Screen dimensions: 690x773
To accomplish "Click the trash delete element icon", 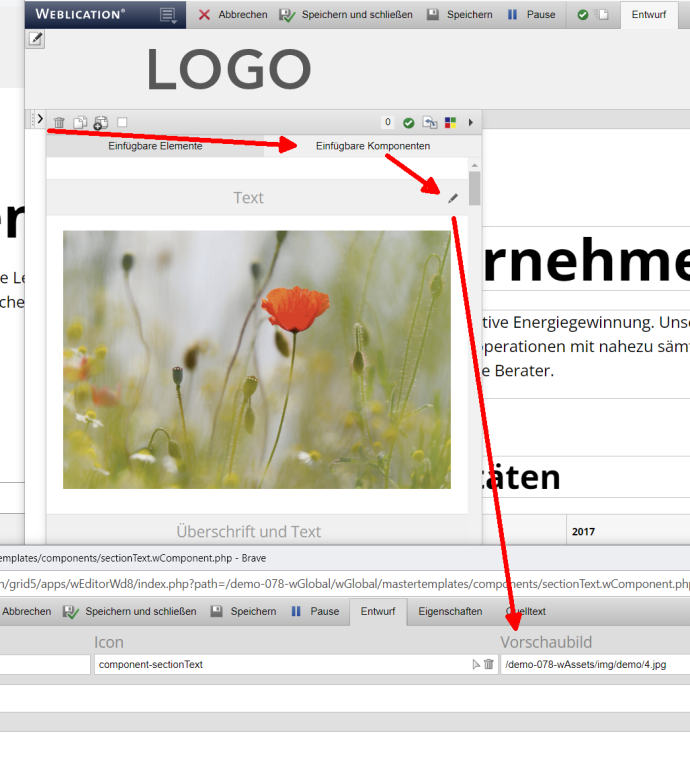I will (x=59, y=122).
